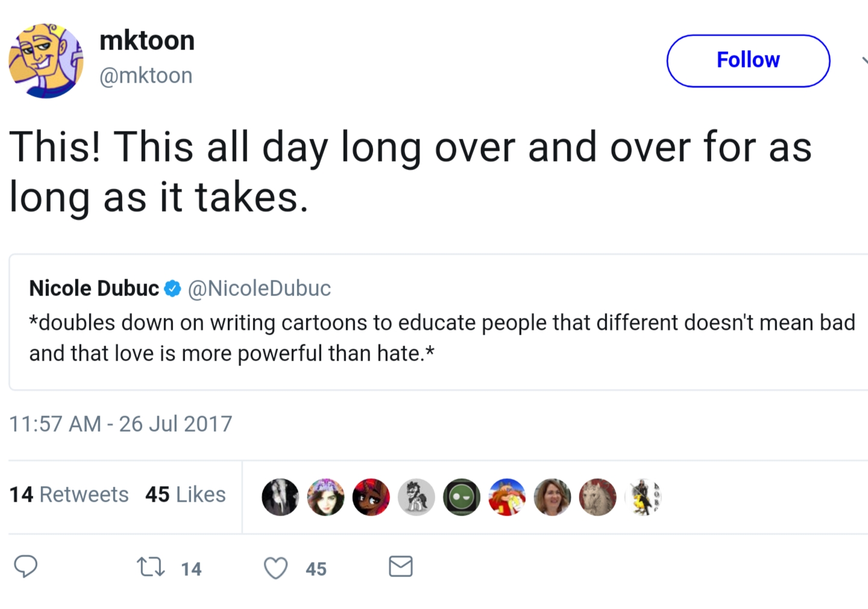Open mktoon's cartoon profile avatar
Viewport: 868px width, 609px height.
tap(46, 60)
